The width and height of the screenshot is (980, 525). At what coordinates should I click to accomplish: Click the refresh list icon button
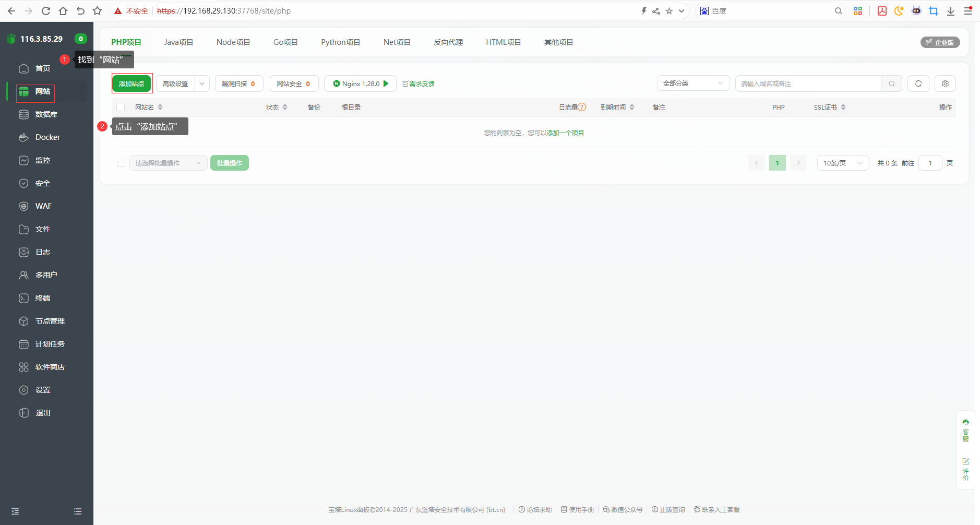click(x=918, y=83)
